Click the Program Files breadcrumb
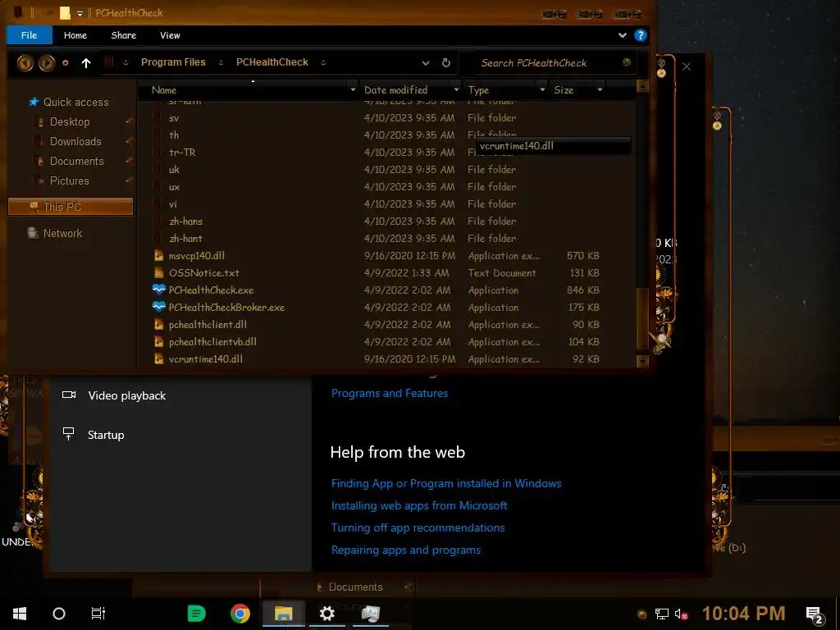840x630 pixels. tap(173, 62)
